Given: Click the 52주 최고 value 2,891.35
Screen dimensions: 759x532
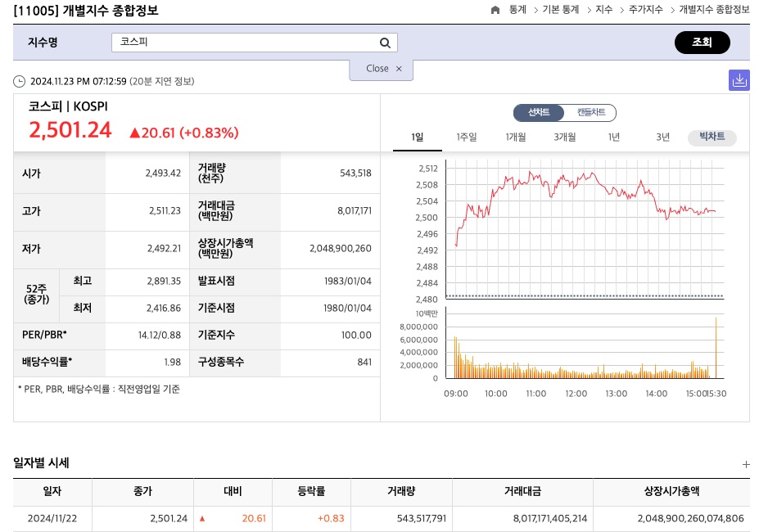Looking at the screenshot, I should click(164, 282).
